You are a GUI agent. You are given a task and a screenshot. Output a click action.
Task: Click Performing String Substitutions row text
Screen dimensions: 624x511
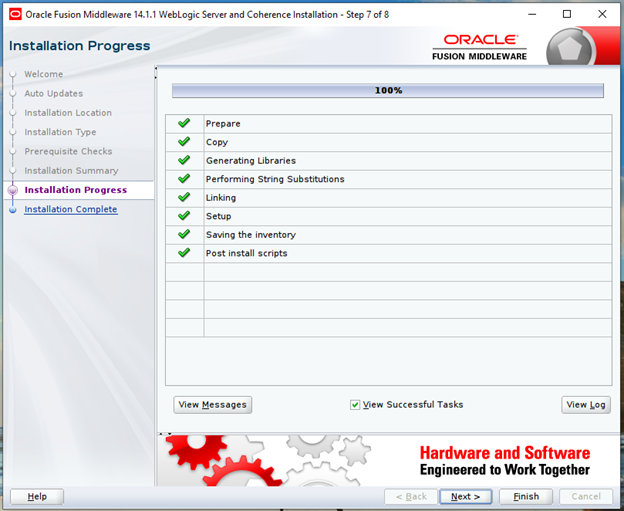[275, 179]
